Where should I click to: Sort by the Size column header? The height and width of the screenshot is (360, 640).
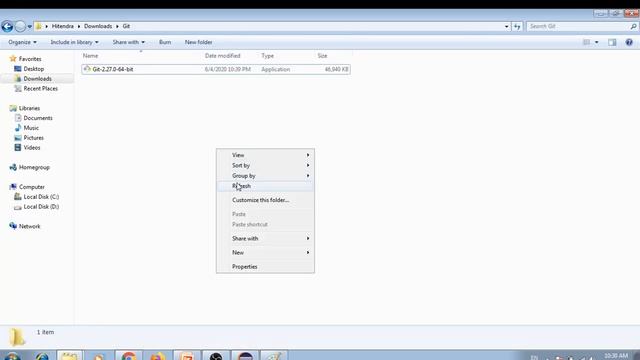click(x=322, y=56)
